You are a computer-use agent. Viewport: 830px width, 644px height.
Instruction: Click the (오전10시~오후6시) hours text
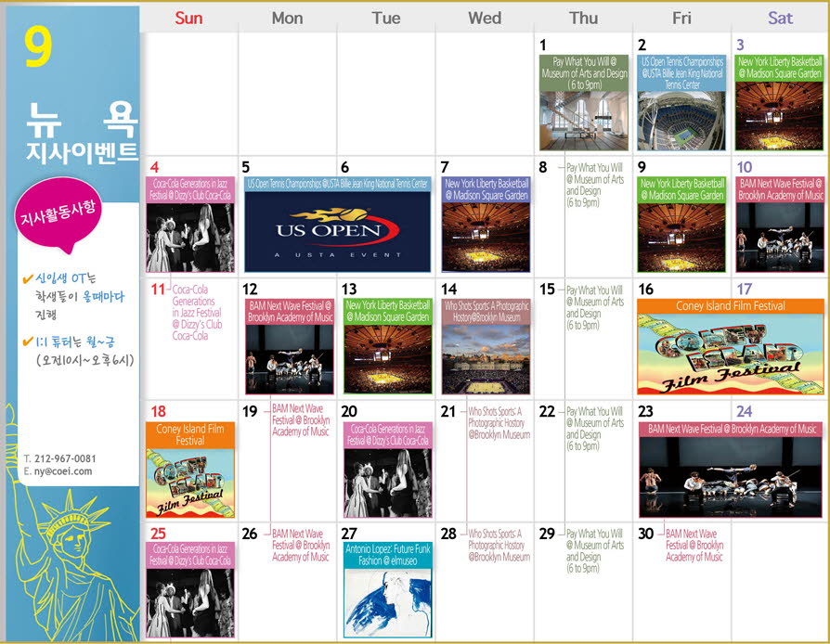pos(85,360)
